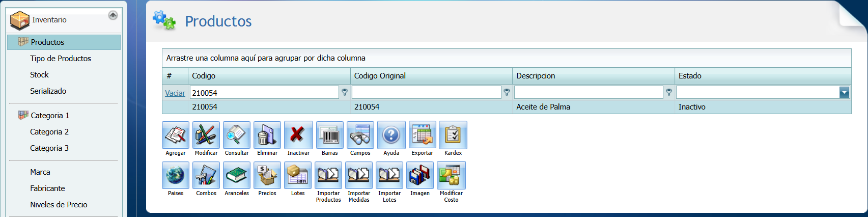868x217 pixels.
Task: Open Marca in the sidebar
Action: coord(40,172)
